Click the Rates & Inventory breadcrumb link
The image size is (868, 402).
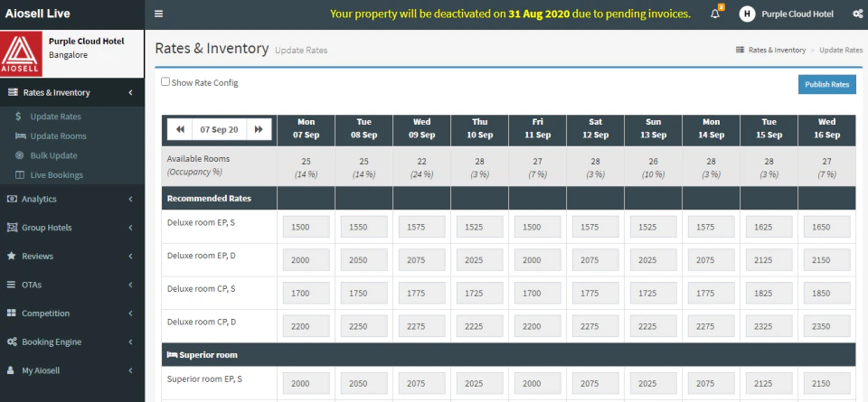click(776, 50)
